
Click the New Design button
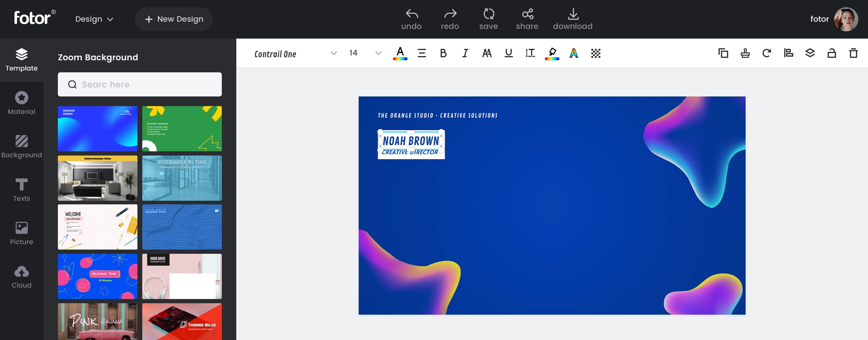tap(174, 19)
